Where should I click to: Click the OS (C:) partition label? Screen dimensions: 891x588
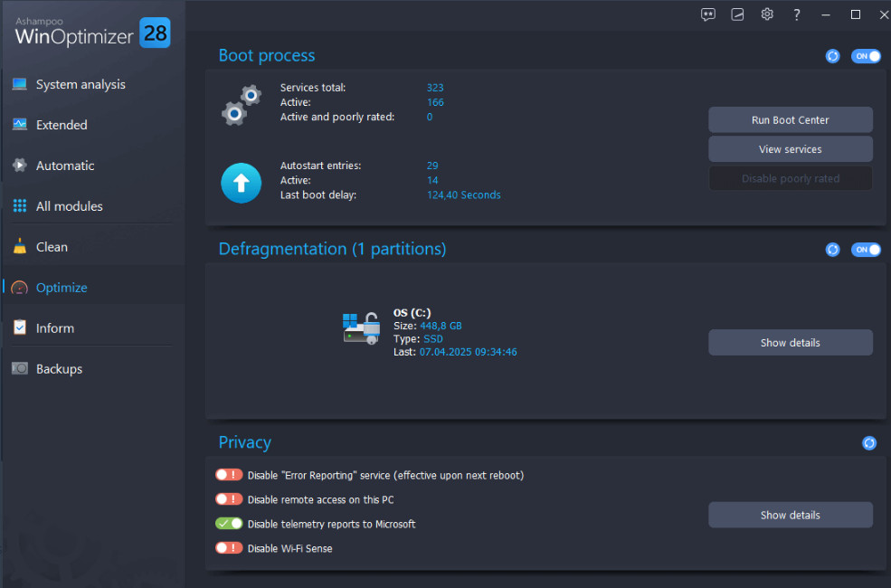click(412, 312)
